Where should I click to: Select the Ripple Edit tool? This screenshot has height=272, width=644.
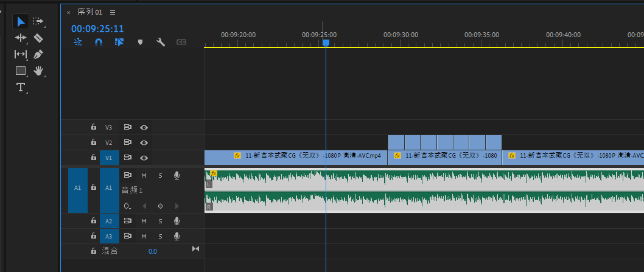[x=21, y=38]
